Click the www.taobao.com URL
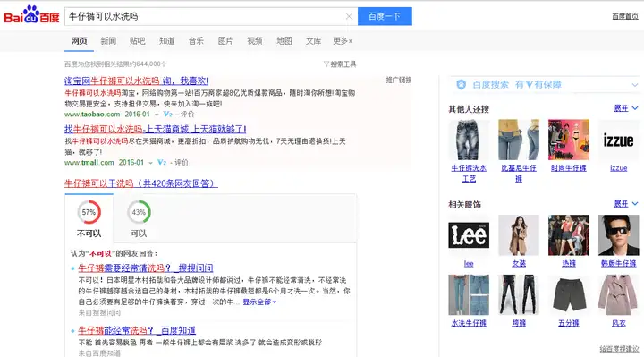Screen dimensions: 644x357 [92, 115]
